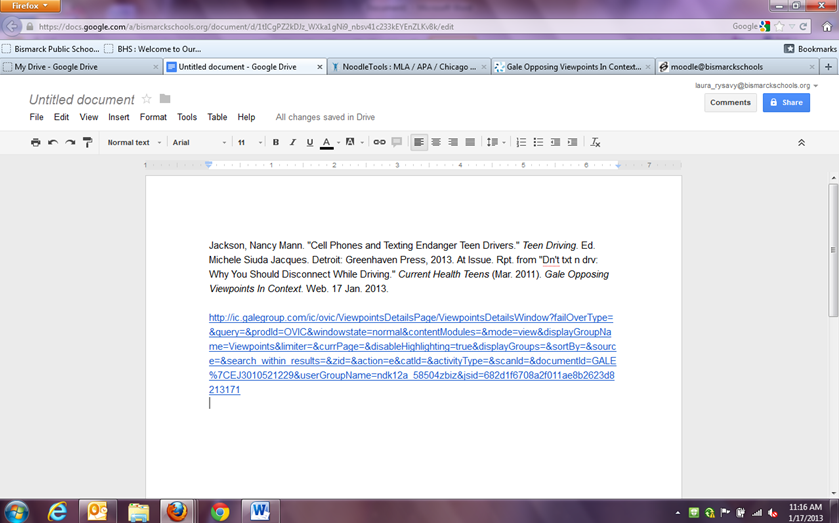This screenshot has height=523, width=839.
Task: Open the move-to-folder icon beside the title
Action: tap(165, 98)
